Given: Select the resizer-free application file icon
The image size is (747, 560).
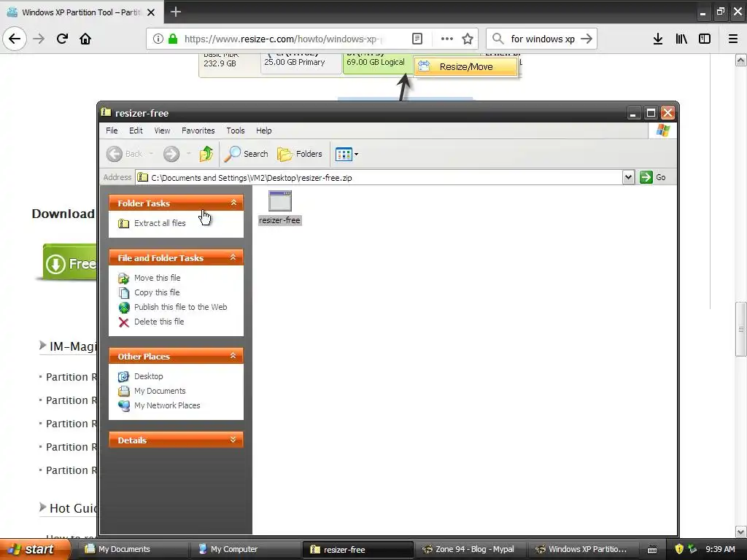Looking at the screenshot, I should [x=279, y=201].
